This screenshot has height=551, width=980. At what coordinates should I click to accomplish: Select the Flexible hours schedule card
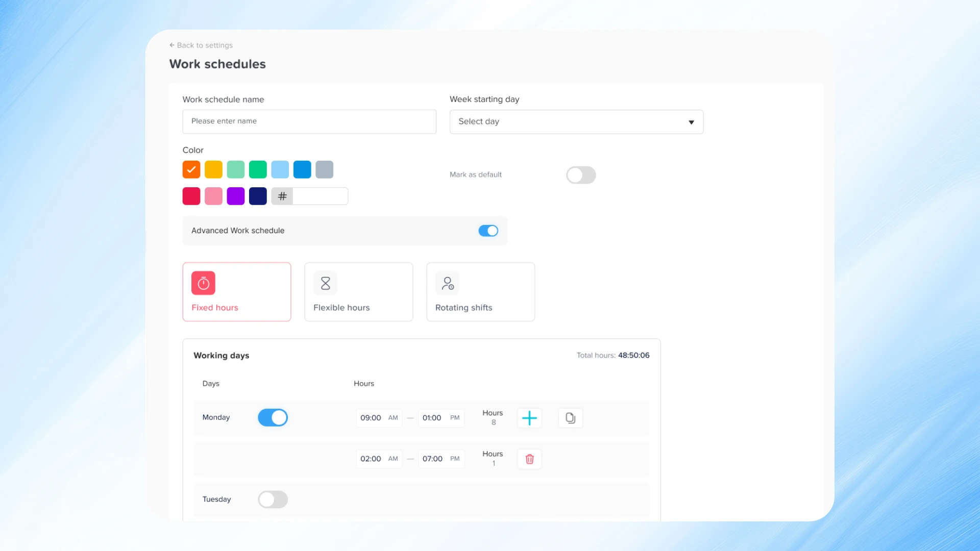pos(358,292)
